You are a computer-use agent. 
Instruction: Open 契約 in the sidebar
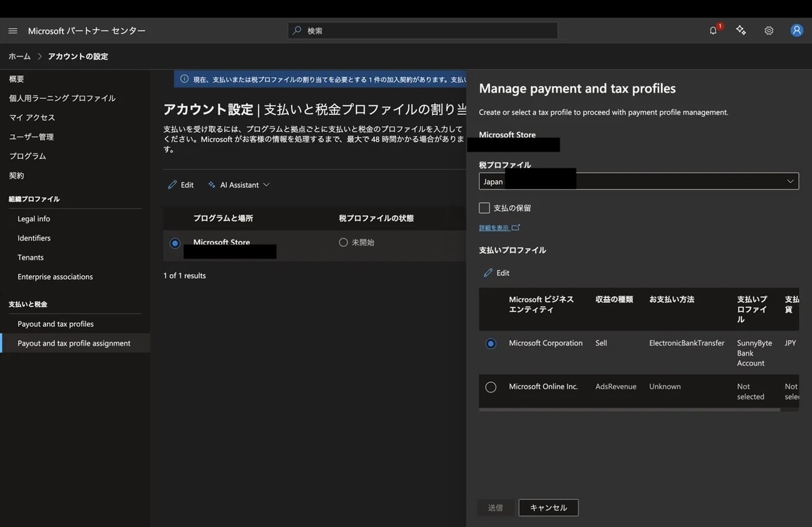[x=16, y=175]
